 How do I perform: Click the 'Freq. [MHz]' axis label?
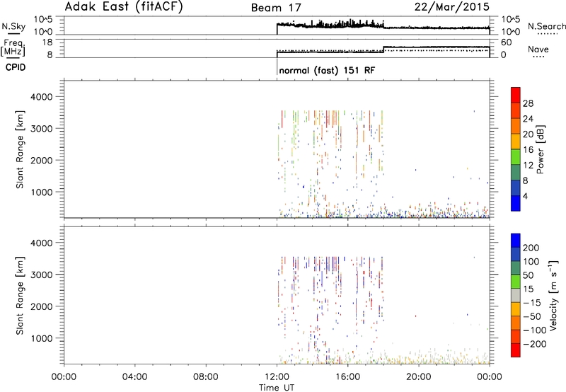pyautogui.click(x=13, y=48)
